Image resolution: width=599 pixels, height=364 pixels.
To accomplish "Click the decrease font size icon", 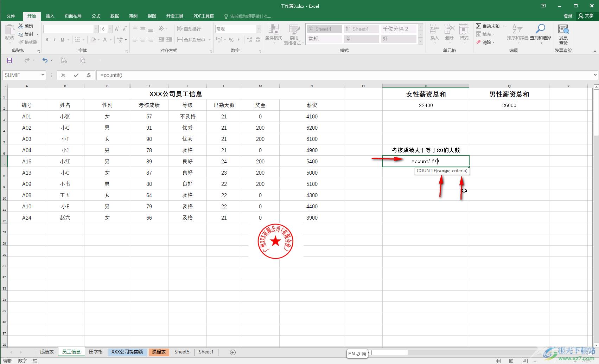I will 125,29.
